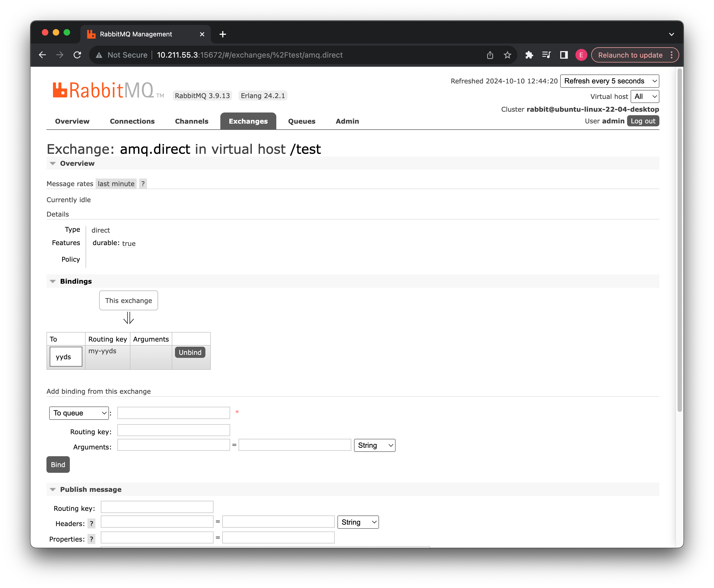Image resolution: width=714 pixels, height=588 pixels.
Task: Click the binding Routing key input field
Action: click(x=173, y=430)
